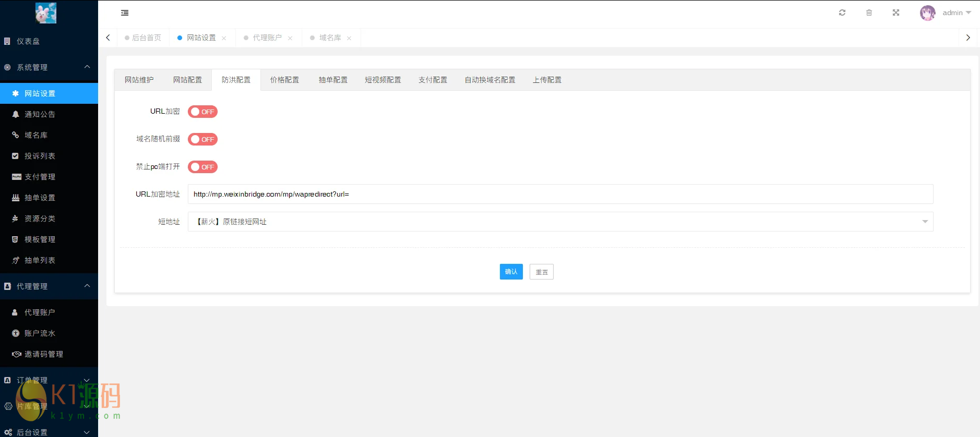Click the card icon for 支付管理
Screen dimensions: 980x437
(17, 177)
